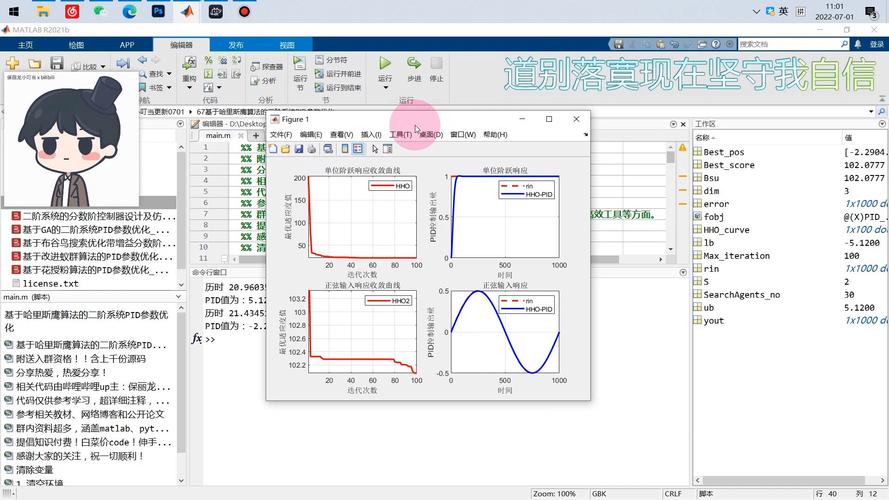
Task: Expand the Refactor dropdown arrow
Action: (189, 88)
